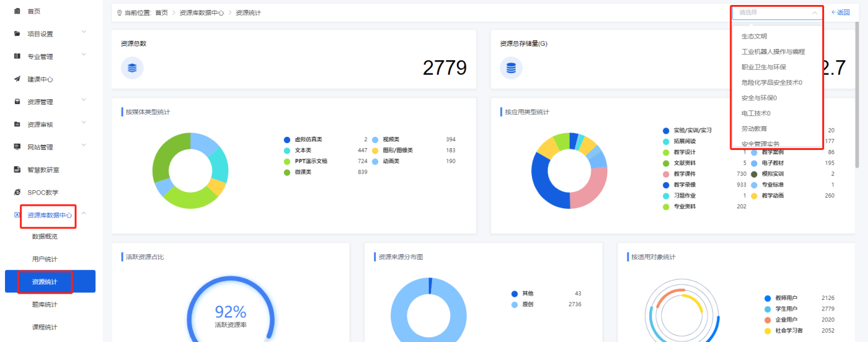The height and width of the screenshot is (342, 868).
Task: Click the 专业管理 book icon
Action: point(17,56)
